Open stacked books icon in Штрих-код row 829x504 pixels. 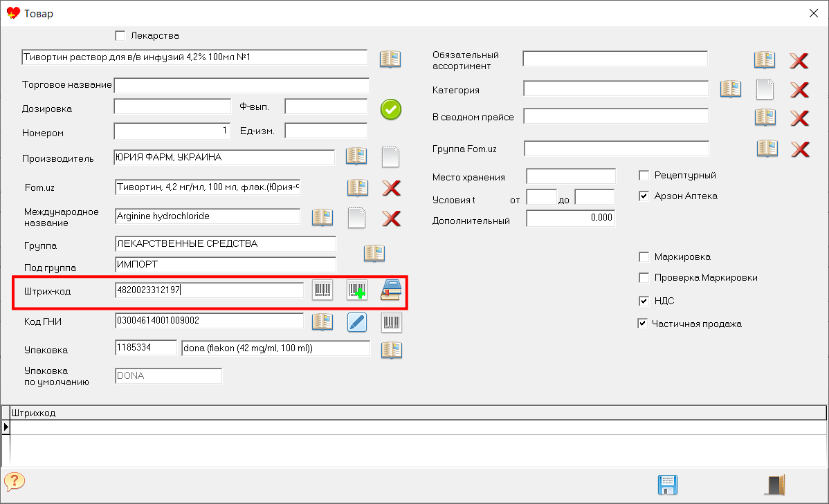391,290
